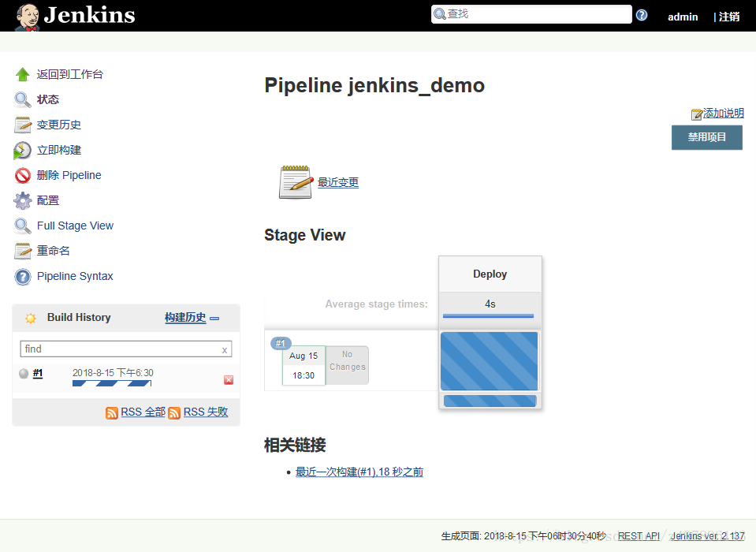Click the No Changes box in Stage View

coord(347,365)
